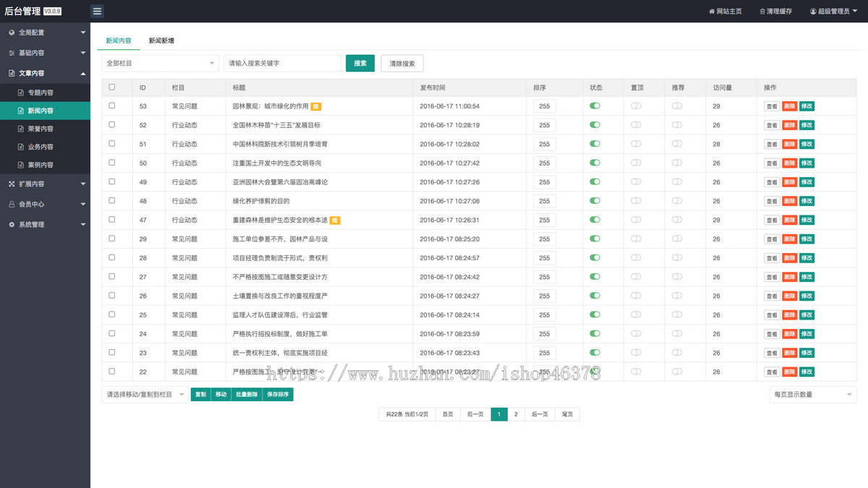Expand the 会员中心 sidebar section
The width and height of the screenshot is (868, 488).
pyautogui.click(x=45, y=204)
